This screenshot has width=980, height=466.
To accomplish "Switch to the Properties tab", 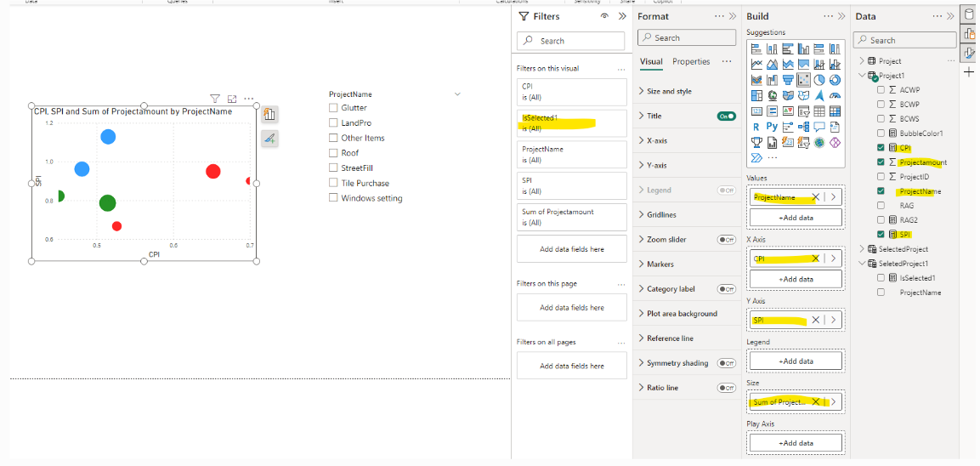I will point(691,61).
